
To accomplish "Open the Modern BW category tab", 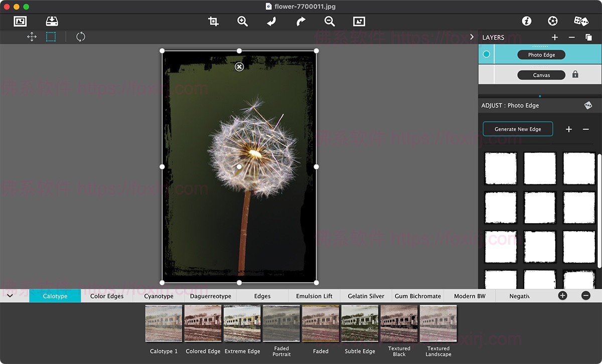I will pos(470,296).
